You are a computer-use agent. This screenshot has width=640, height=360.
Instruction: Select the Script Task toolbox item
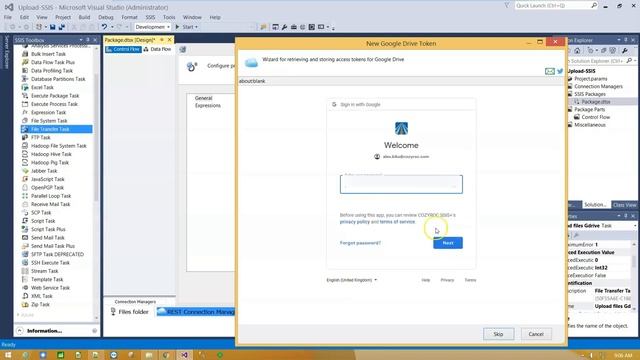pos(43,221)
